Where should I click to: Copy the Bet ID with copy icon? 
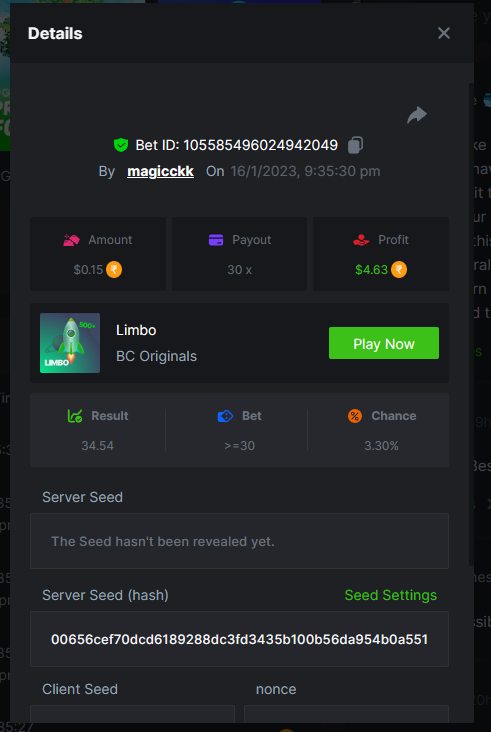pyautogui.click(x=355, y=145)
